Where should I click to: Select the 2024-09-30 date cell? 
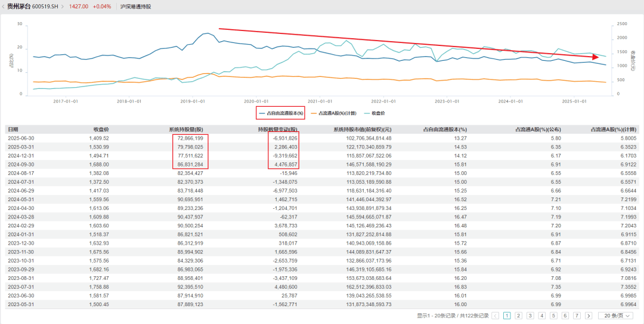[20, 164]
